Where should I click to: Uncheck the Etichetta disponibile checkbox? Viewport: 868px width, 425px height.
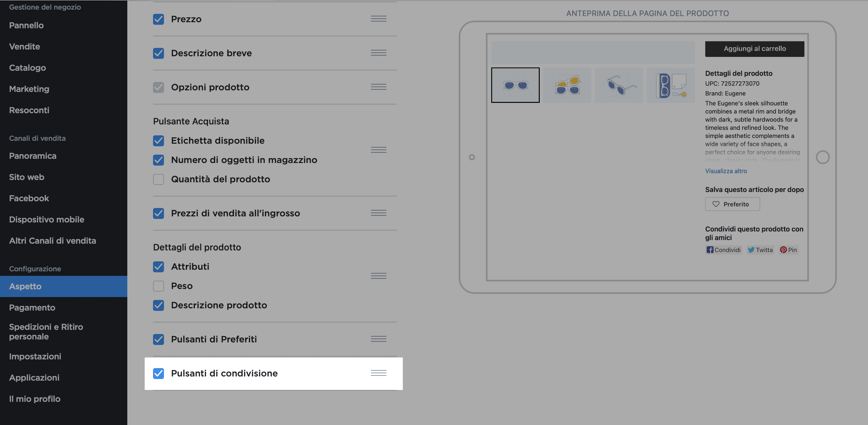pos(158,140)
